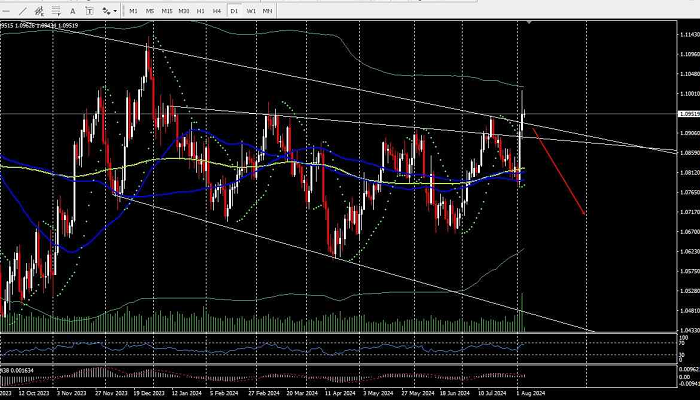Viewport: 700px width, 400px height.
Task: Select the text label tool
Action: pyautogui.click(x=89, y=10)
